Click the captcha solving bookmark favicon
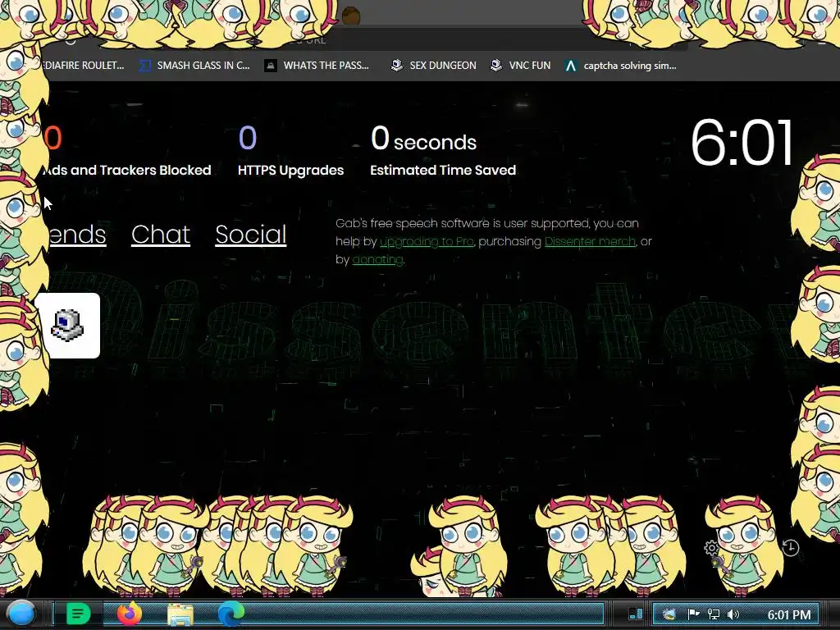Screen dimensions: 840x630 571,66
